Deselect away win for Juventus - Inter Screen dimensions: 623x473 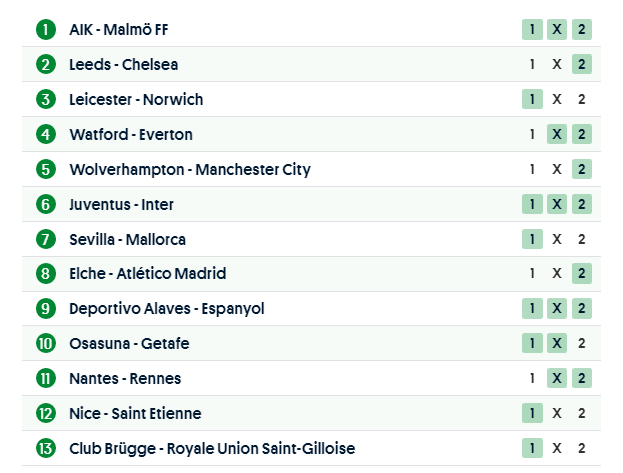pos(581,204)
